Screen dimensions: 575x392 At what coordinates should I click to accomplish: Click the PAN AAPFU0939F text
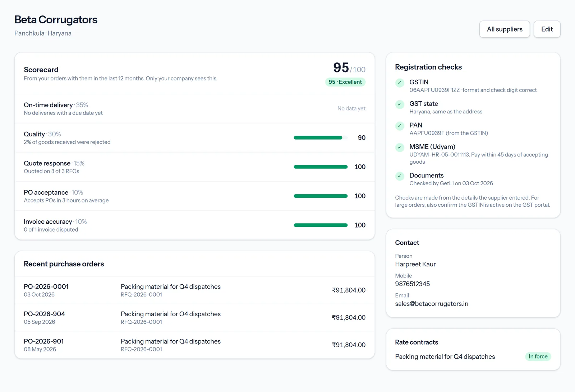coord(427,133)
